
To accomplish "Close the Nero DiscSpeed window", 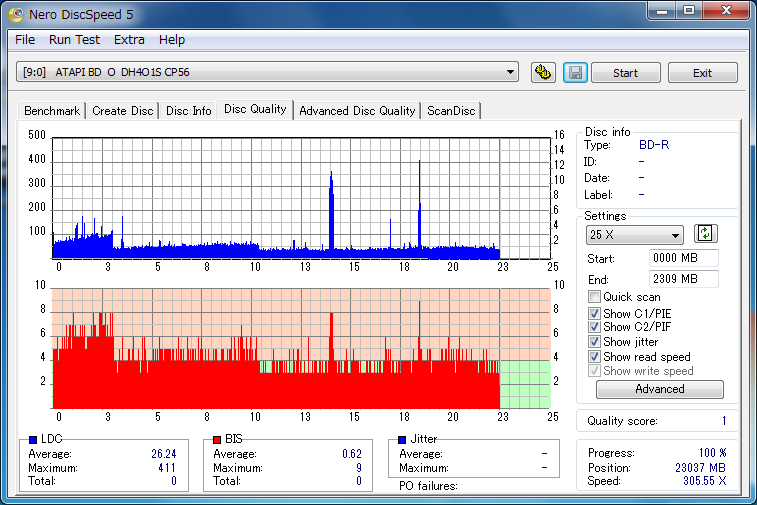I will tap(726, 11).
